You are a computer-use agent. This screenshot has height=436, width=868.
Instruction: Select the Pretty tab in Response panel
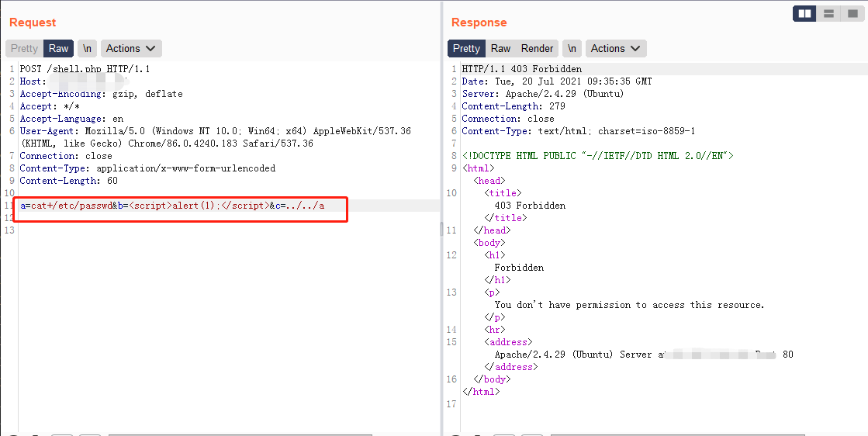tap(466, 49)
